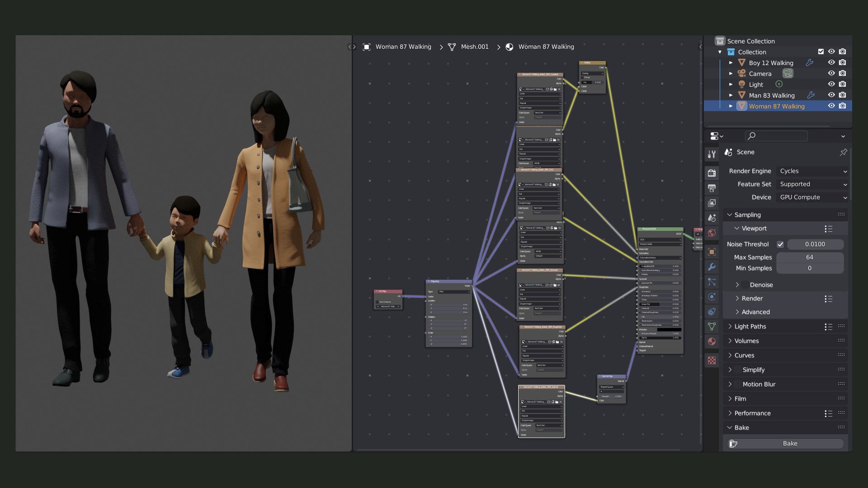This screenshot has height=488, width=868.
Task: Open the properties editor type menu
Action: [x=717, y=136]
